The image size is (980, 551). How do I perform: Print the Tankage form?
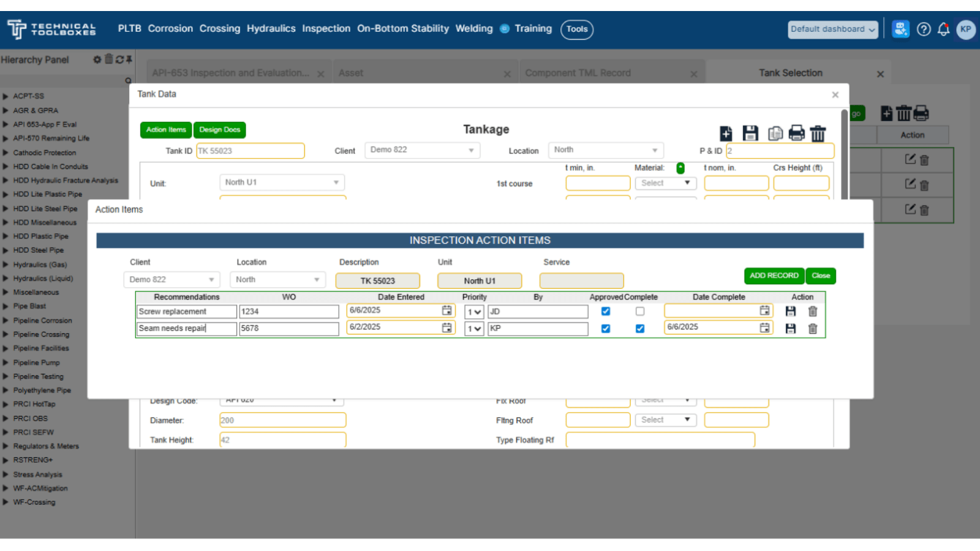pos(796,133)
